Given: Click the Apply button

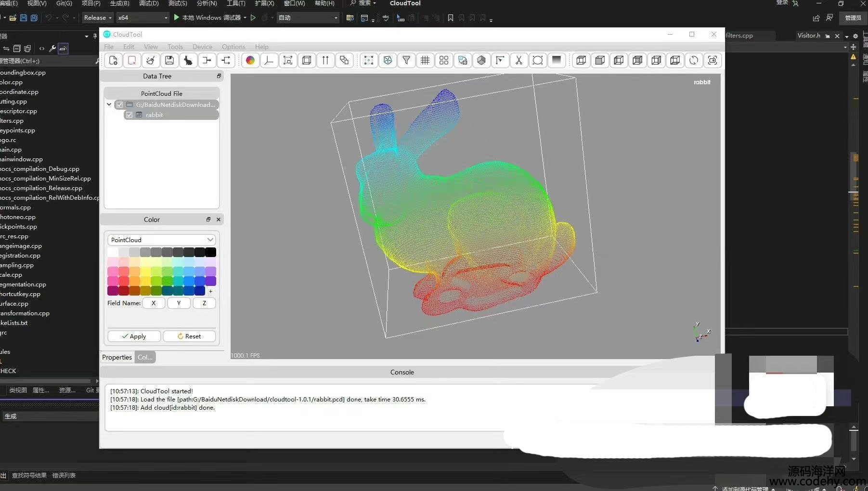Looking at the screenshot, I should 134,336.
